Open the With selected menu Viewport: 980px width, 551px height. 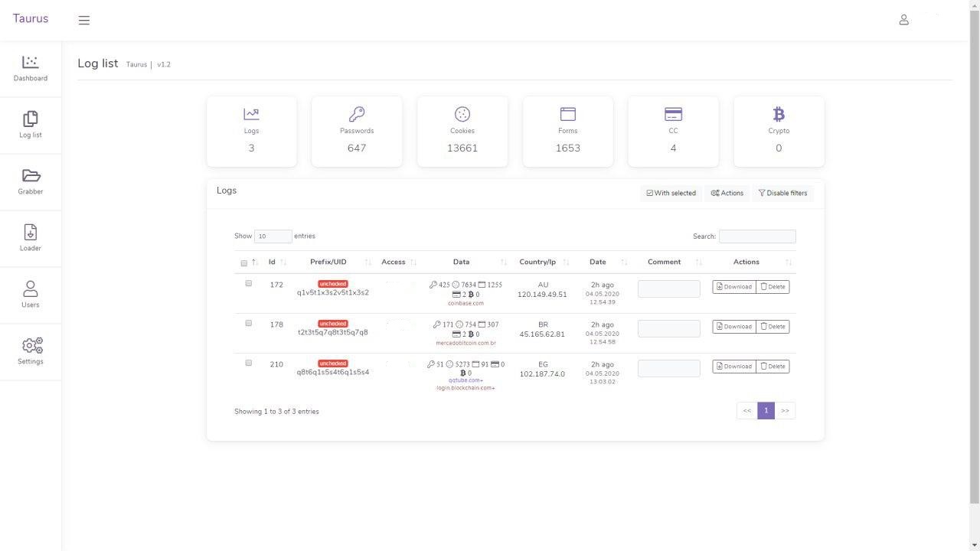point(671,193)
